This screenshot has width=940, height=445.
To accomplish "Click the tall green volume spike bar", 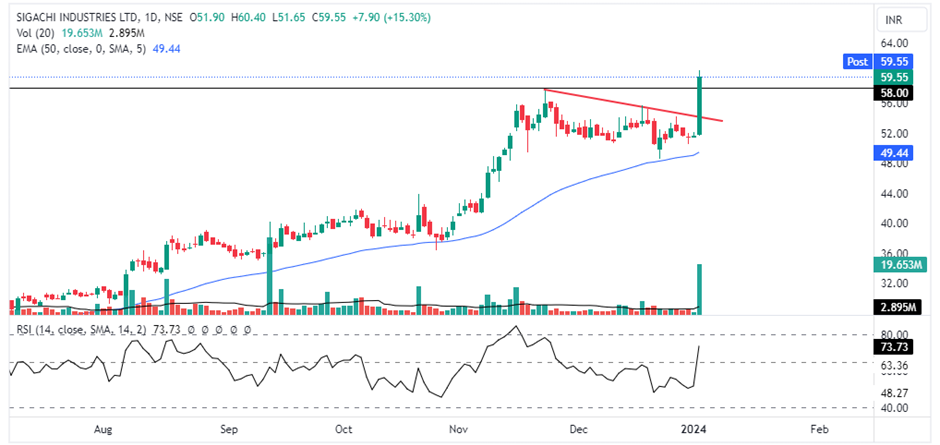I will coord(700,290).
